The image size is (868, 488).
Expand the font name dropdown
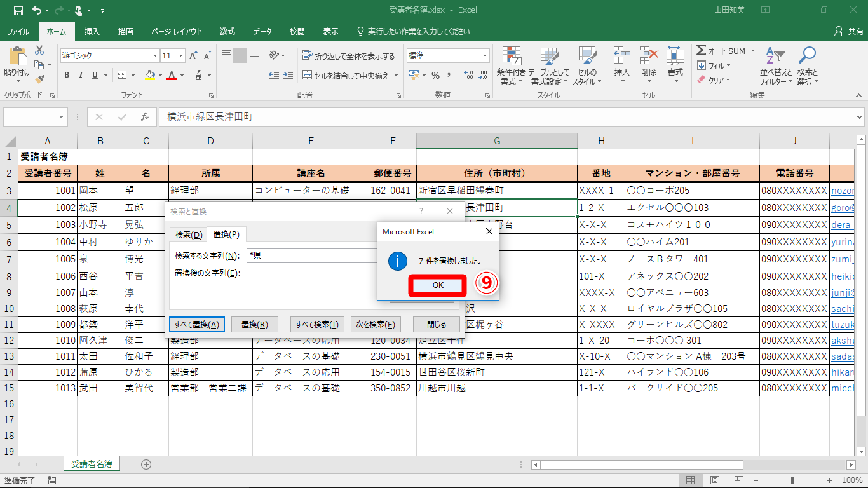tap(153, 56)
